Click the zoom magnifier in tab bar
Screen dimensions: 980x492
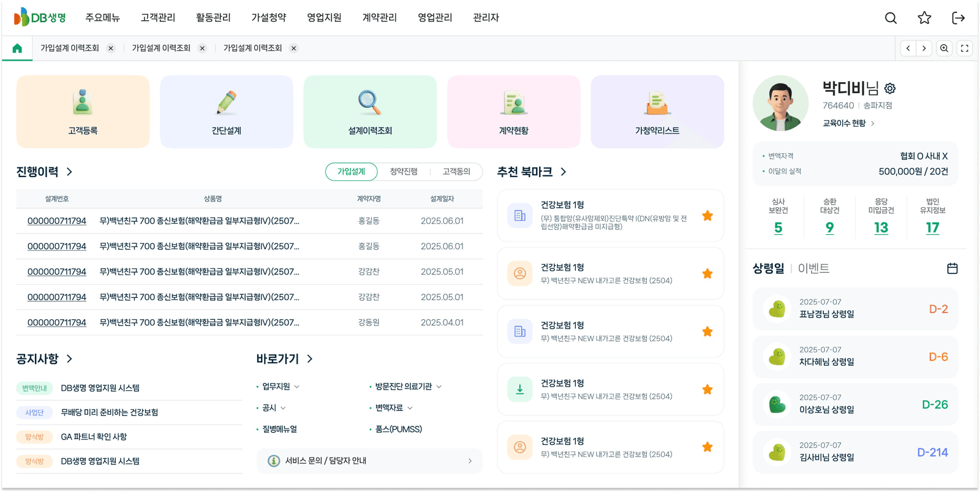click(x=944, y=48)
